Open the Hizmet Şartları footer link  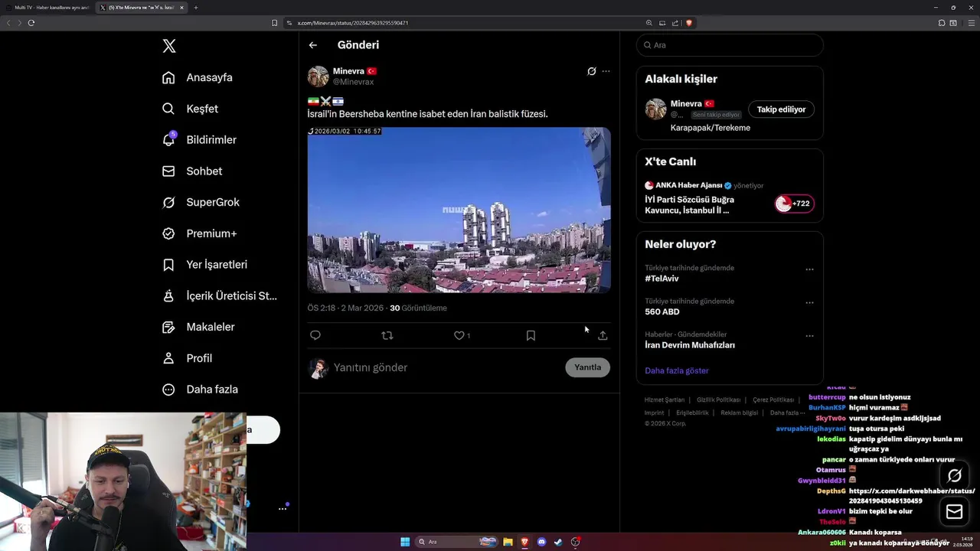coord(665,399)
